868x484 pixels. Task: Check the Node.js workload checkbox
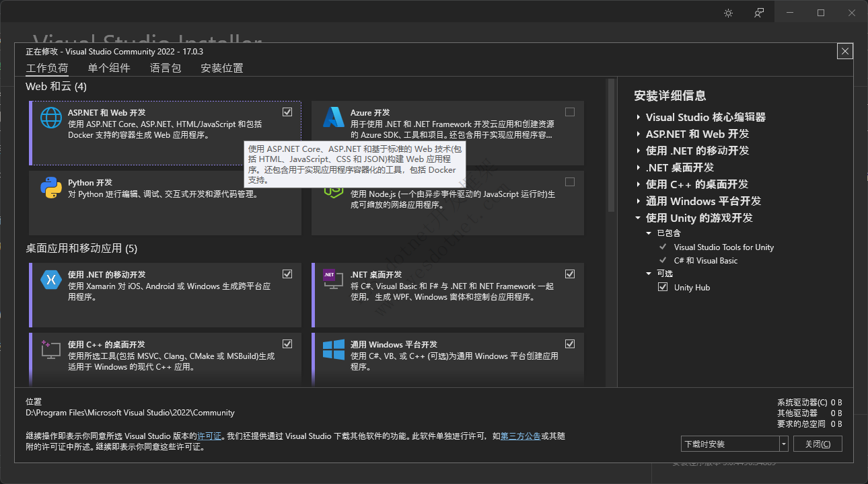point(570,182)
